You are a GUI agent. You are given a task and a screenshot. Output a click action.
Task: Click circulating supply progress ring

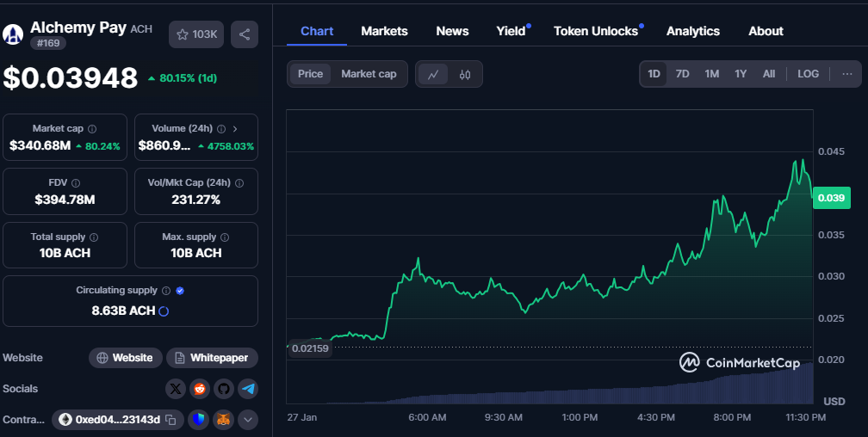(x=164, y=311)
